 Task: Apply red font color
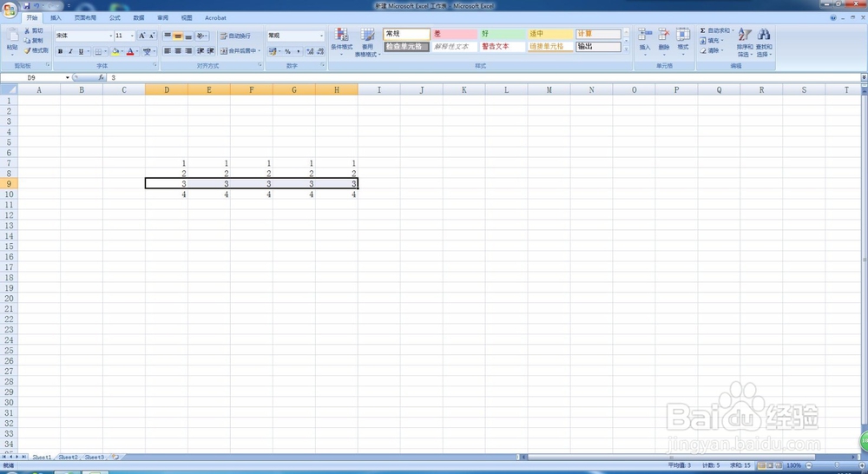(x=130, y=51)
